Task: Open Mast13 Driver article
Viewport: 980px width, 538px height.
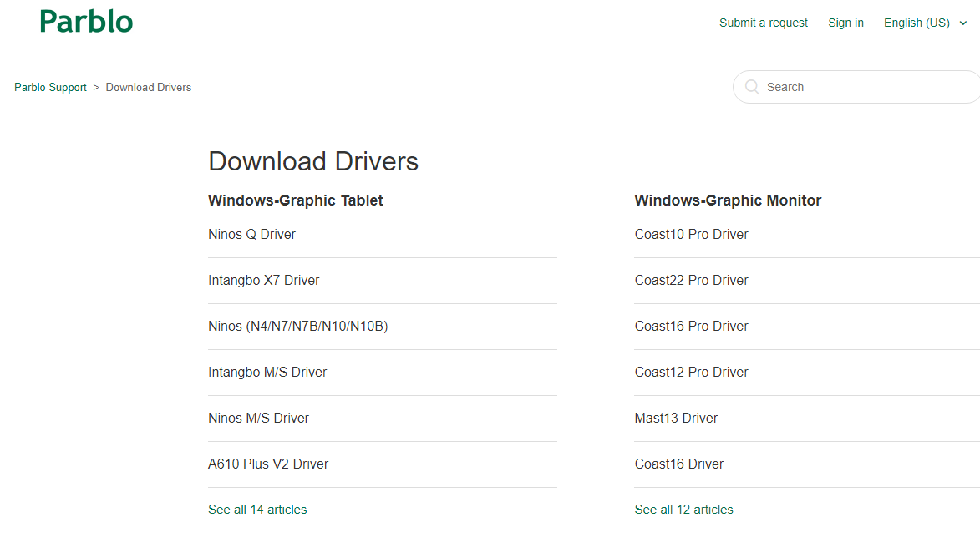Action: (x=676, y=418)
